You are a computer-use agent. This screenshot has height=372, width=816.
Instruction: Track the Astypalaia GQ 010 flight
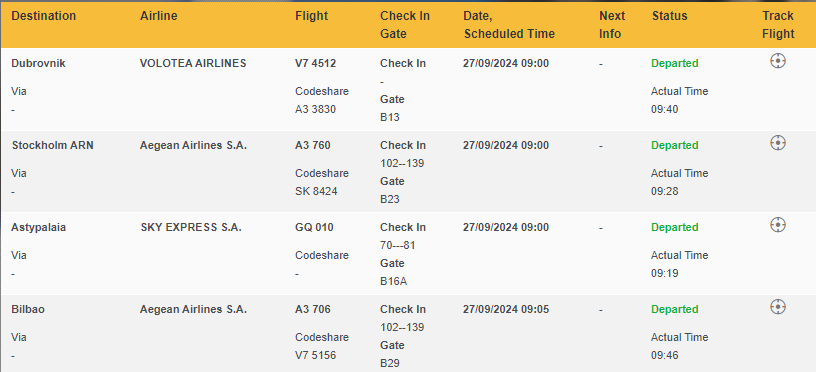(x=777, y=225)
